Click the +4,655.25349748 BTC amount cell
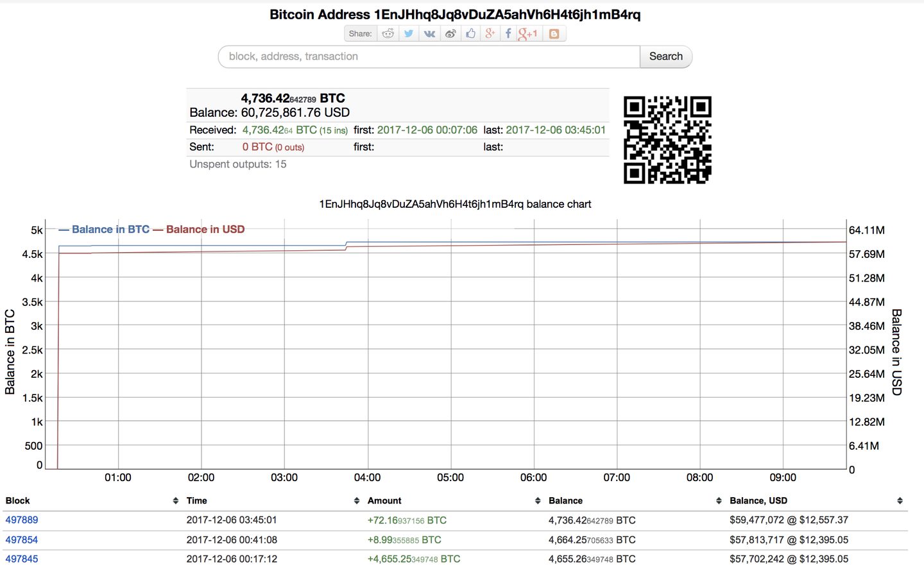 click(x=414, y=559)
